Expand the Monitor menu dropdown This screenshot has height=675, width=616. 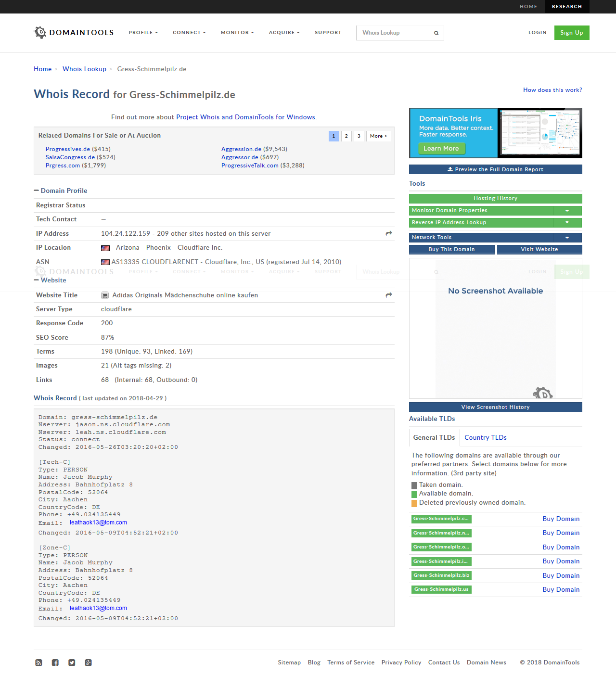(x=237, y=33)
